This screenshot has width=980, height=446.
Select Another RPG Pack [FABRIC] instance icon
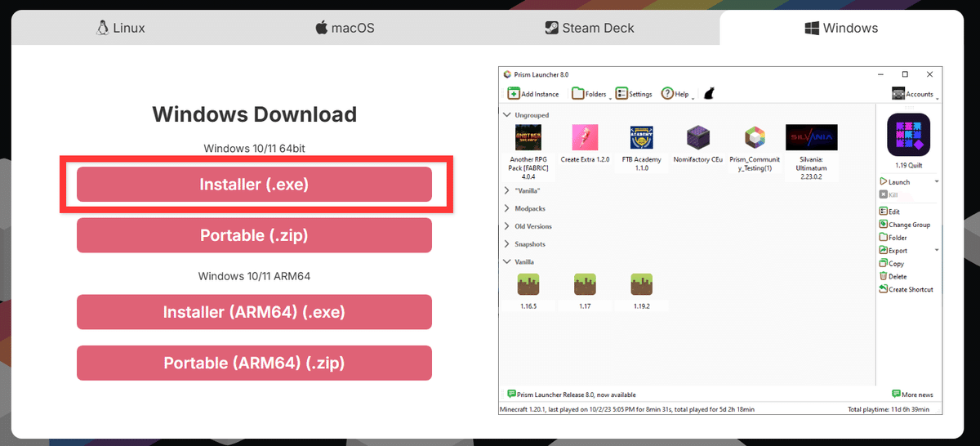coord(528,137)
